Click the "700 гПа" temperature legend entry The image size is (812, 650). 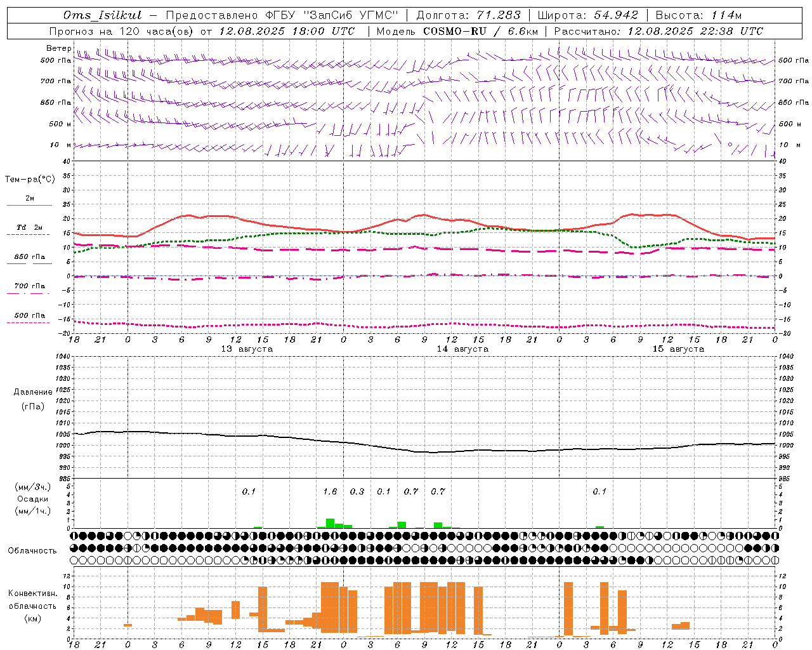[x=30, y=286]
